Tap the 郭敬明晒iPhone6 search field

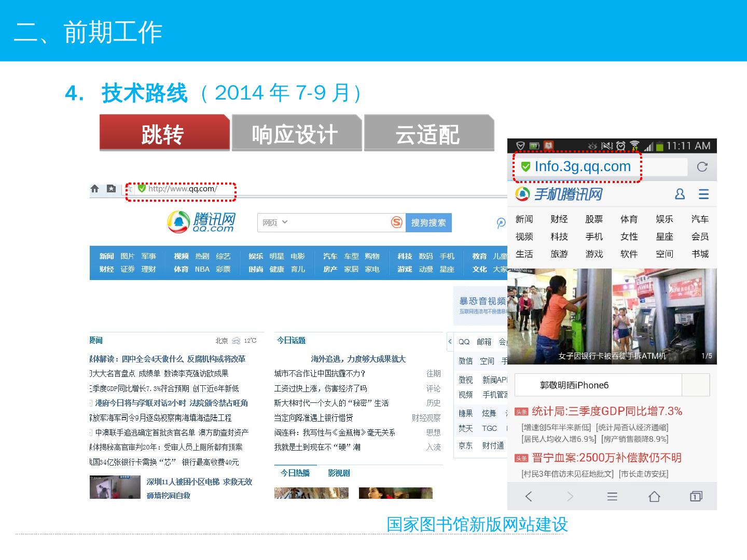(598, 385)
